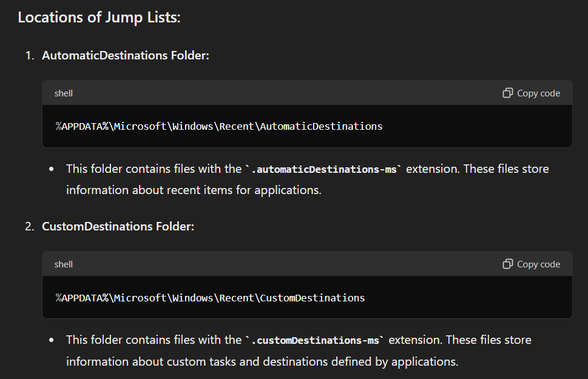This screenshot has height=379, width=588.
Task: Click the copy icon for the AutomaticDestinations code block
Action: (508, 93)
